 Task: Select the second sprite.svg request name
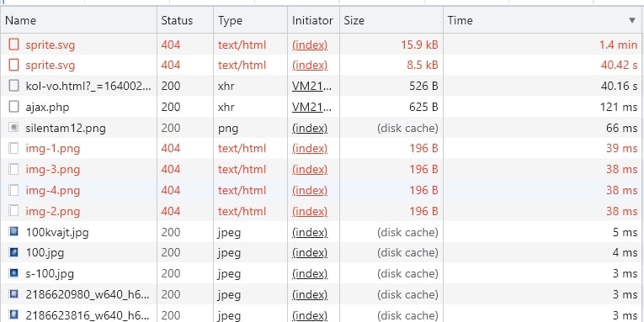pos(51,66)
